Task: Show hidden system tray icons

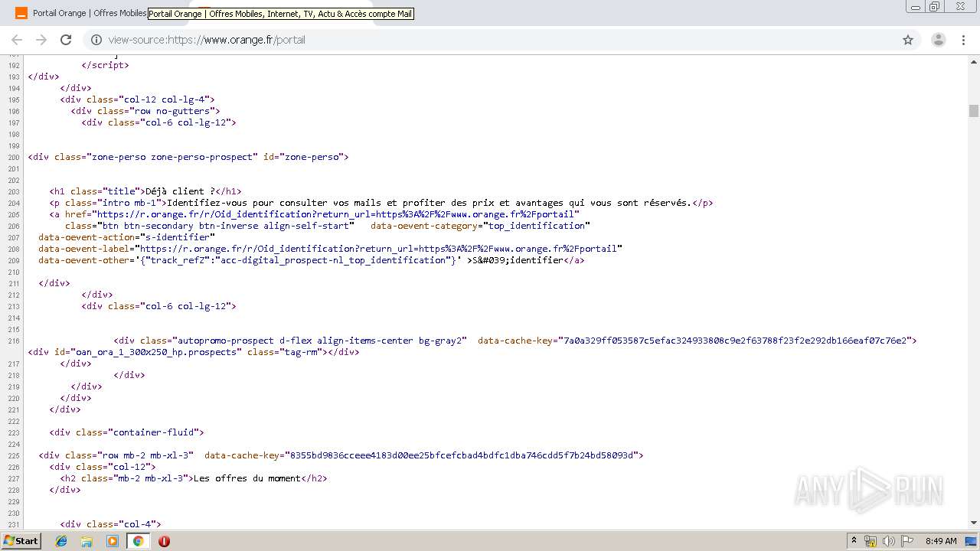Action: point(854,541)
